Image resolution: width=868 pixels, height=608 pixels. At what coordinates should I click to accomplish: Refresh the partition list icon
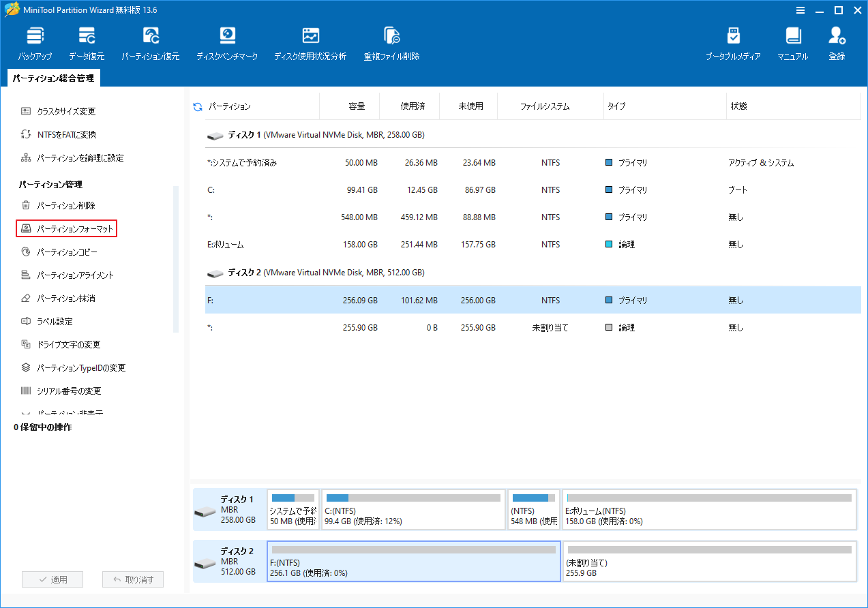[198, 106]
